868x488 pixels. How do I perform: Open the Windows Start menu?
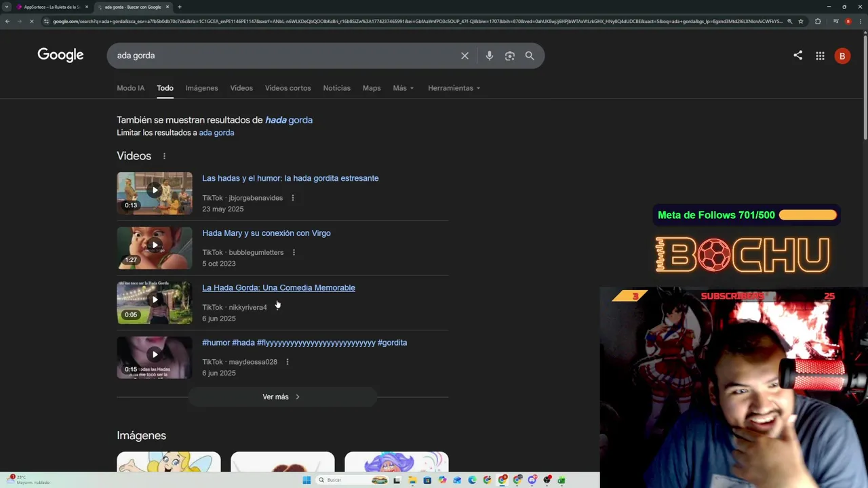pyautogui.click(x=307, y=480)
